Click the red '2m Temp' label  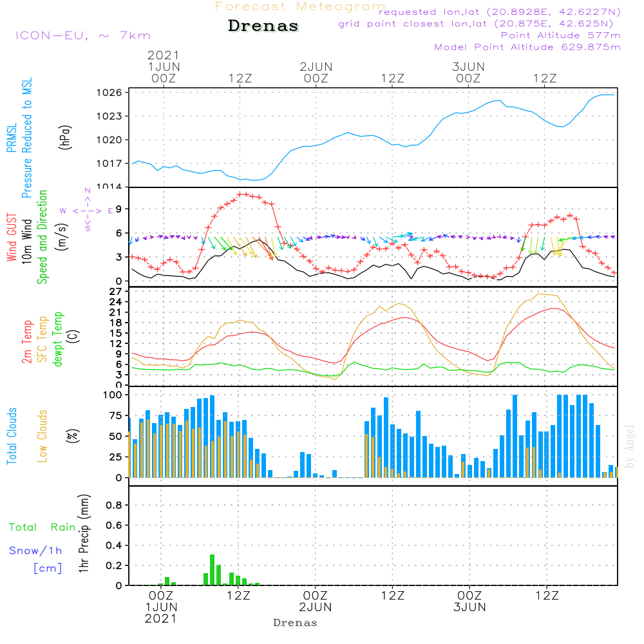pyautogui.click(x=26, y=342)
